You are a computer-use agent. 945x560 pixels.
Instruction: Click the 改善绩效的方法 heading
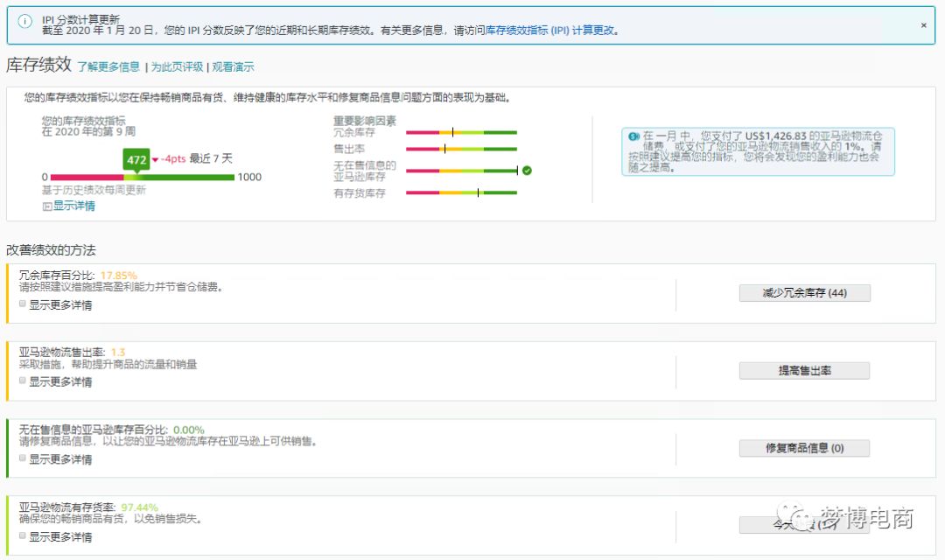(52, 250)
